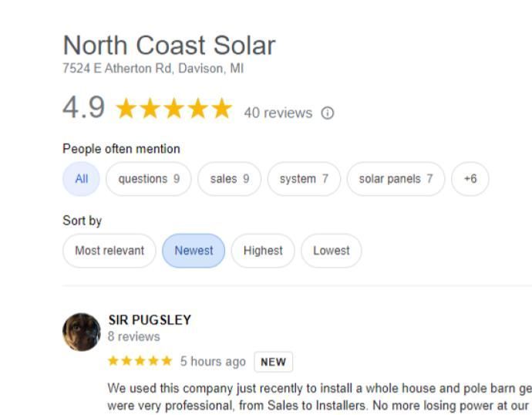Click the NEW badge on the review
This screenshot has width=532, height=415.
point(273,362)
